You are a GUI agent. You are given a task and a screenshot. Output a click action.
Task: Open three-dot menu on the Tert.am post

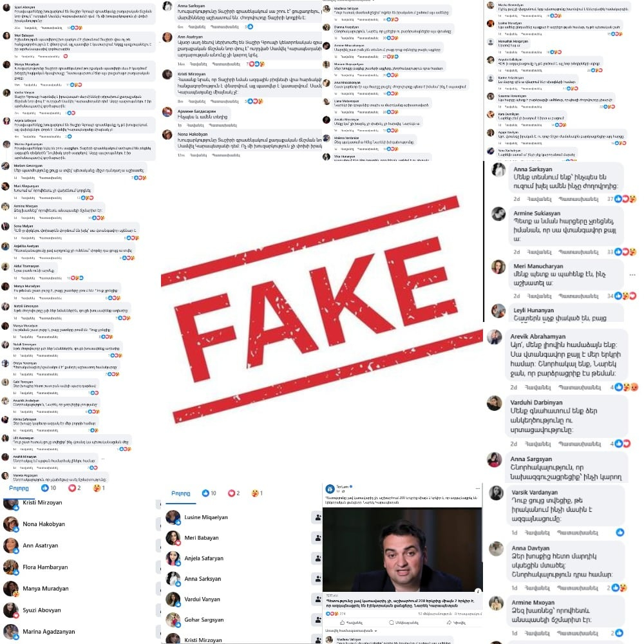[478, 488]
